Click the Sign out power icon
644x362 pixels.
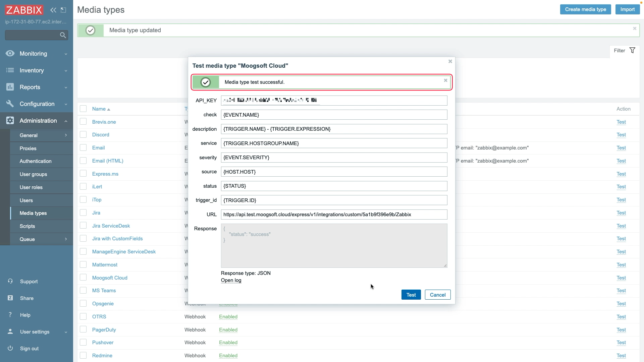tap(10, 348)
